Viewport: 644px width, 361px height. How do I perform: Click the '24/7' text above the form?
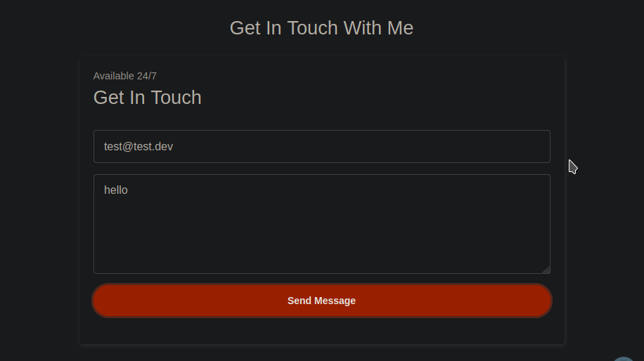[147, 76]
